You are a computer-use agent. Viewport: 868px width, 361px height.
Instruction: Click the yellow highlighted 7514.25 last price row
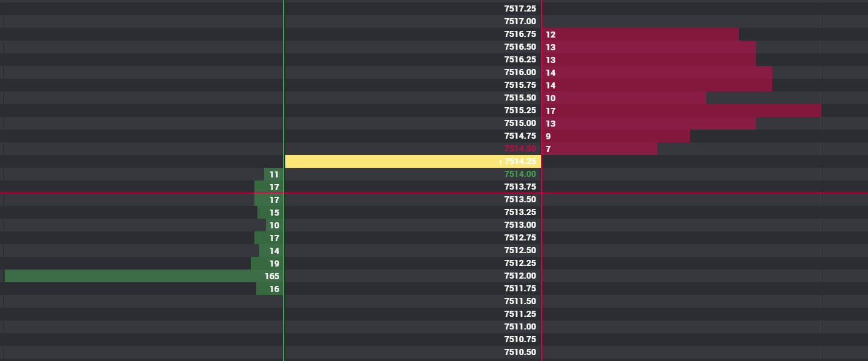[x=412, y=161]
